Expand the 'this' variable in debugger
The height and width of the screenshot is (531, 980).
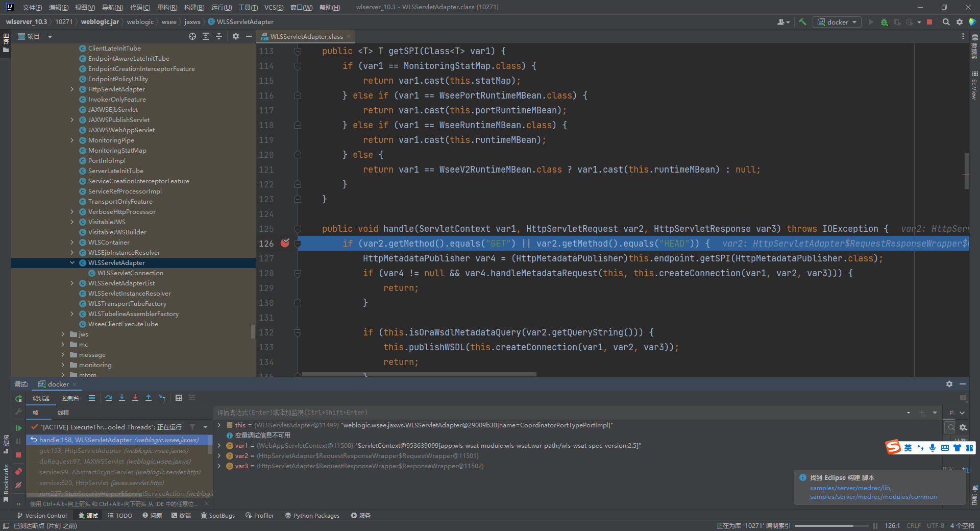coord(219,425)
